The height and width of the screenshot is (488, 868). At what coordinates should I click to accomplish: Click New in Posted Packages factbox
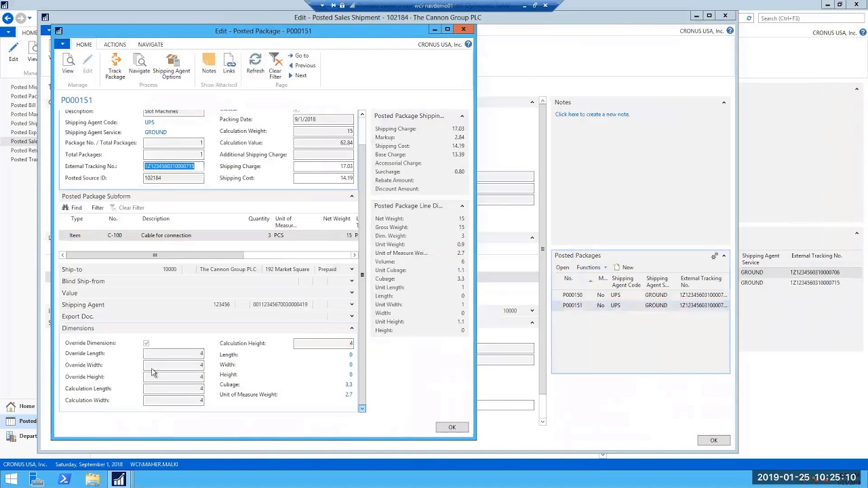click(624, 267)
